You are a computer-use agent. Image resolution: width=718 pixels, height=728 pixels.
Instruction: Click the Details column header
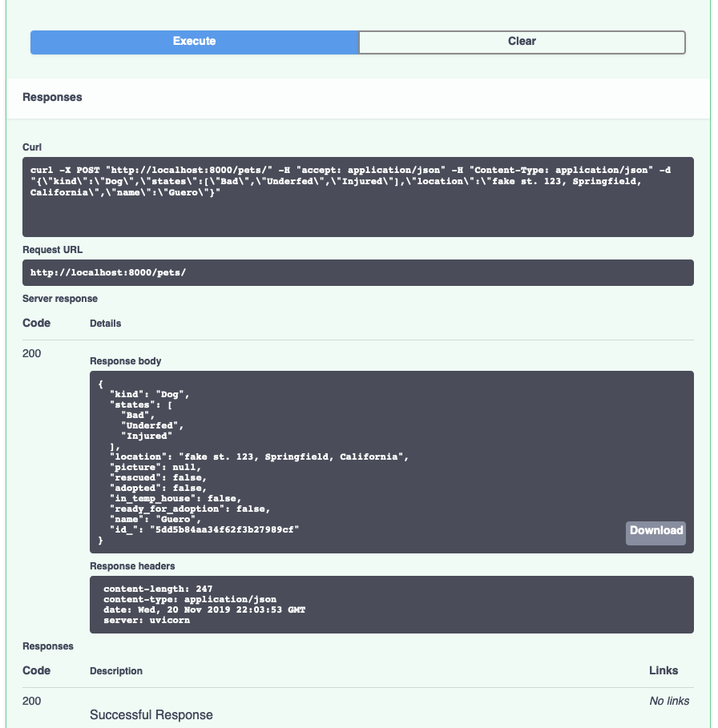[x=107, y=323]
